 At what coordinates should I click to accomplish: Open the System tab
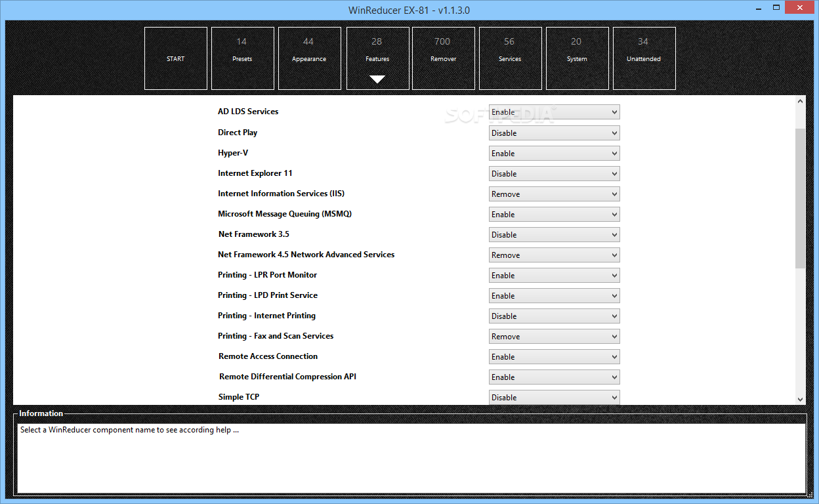[577, 58]
